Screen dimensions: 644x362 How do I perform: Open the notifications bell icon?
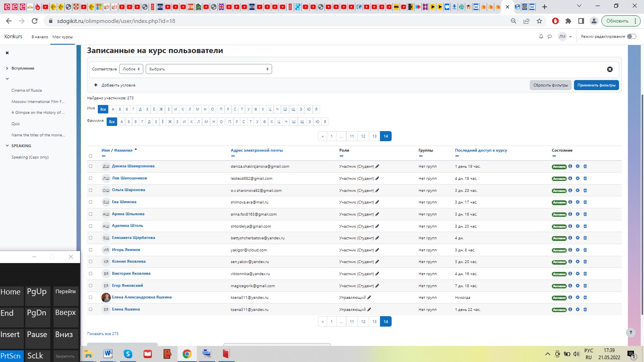click(x=541, y=37)
